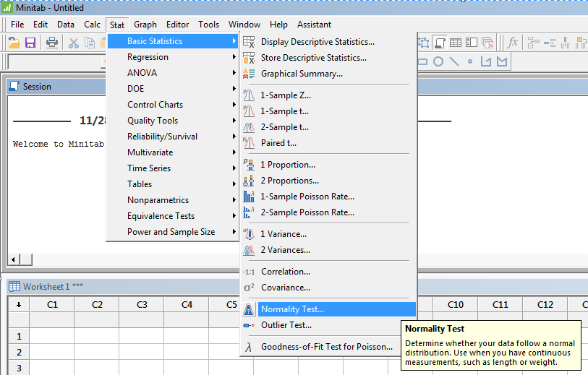Viewport: 588px width, 375px height.
Task: Open the Nonparametrics submenu
Action: [x=173, y=200]
